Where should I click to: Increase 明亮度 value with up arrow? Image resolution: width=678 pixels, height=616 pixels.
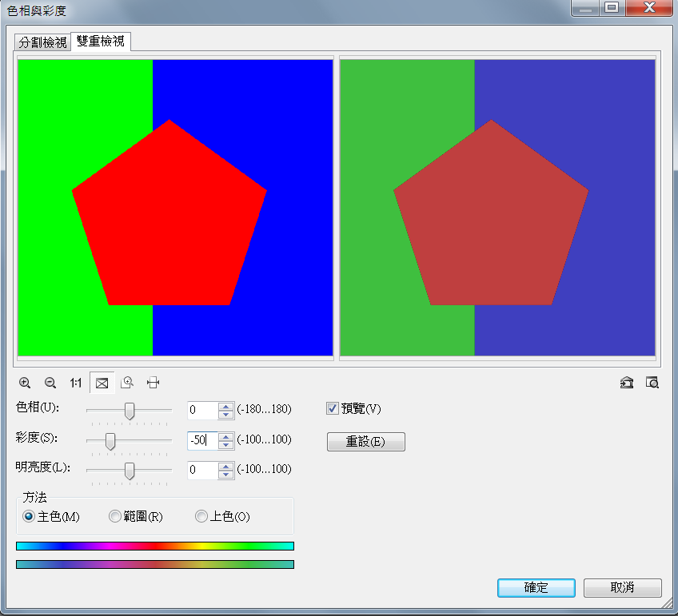tap(225, 466)
